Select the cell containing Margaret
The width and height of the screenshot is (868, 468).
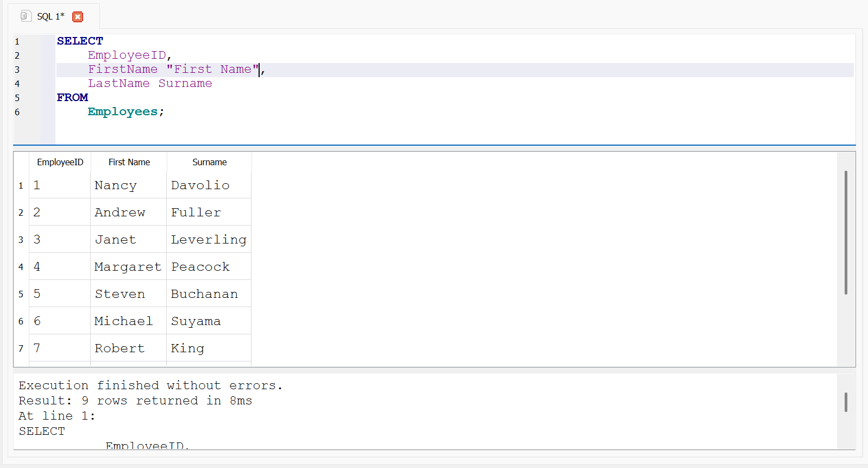[128, 267]
